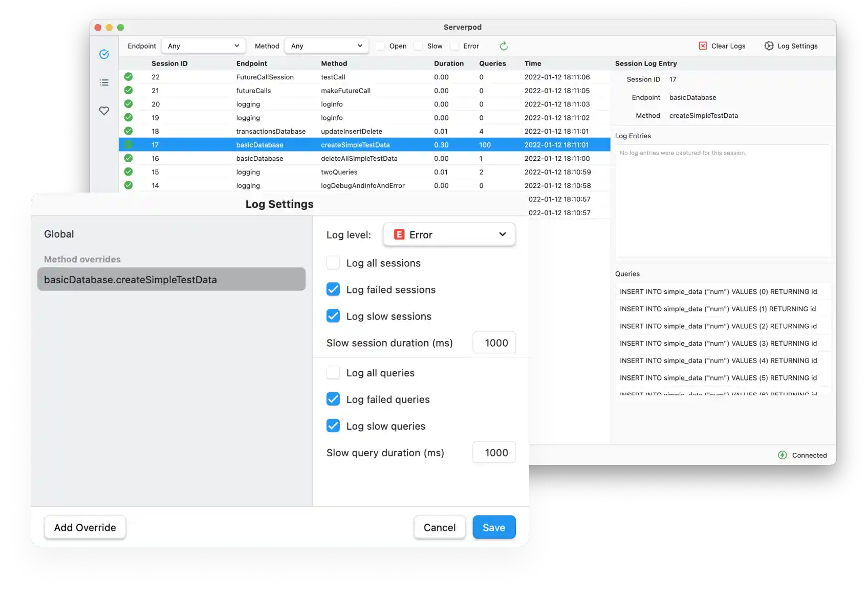This screenshot has height=593, width=868.
Task: Edit Slow session duration field
Action: coord(494,343)
